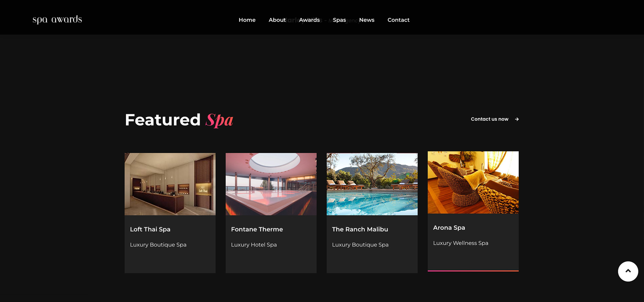This screenshot has width=644, height=302.
Task: Go to the About page
Action: pos(277,20)
